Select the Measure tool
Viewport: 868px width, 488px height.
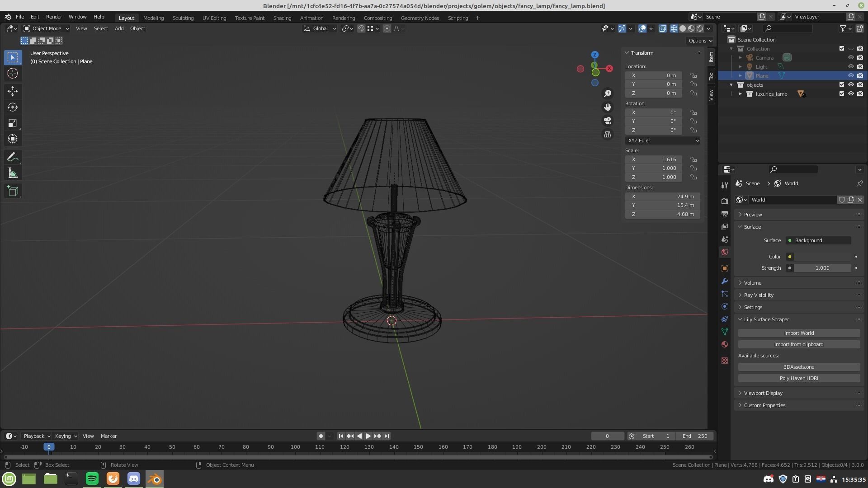click(x=13, y=174)
